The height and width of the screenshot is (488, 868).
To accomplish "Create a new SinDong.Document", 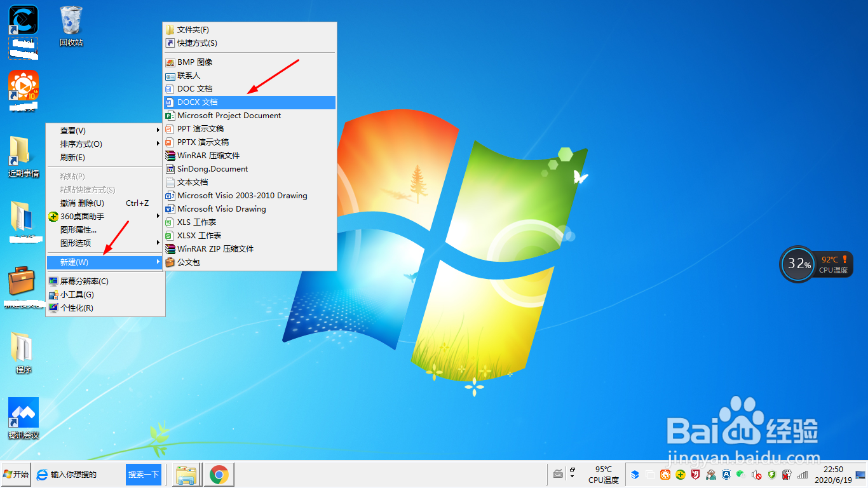I will point(249,168).
